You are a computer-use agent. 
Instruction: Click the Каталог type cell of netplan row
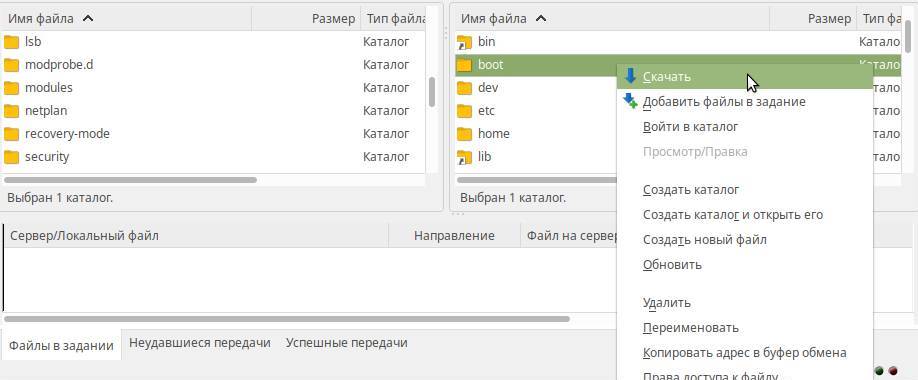pyautogui.click(x=386, y=111)
